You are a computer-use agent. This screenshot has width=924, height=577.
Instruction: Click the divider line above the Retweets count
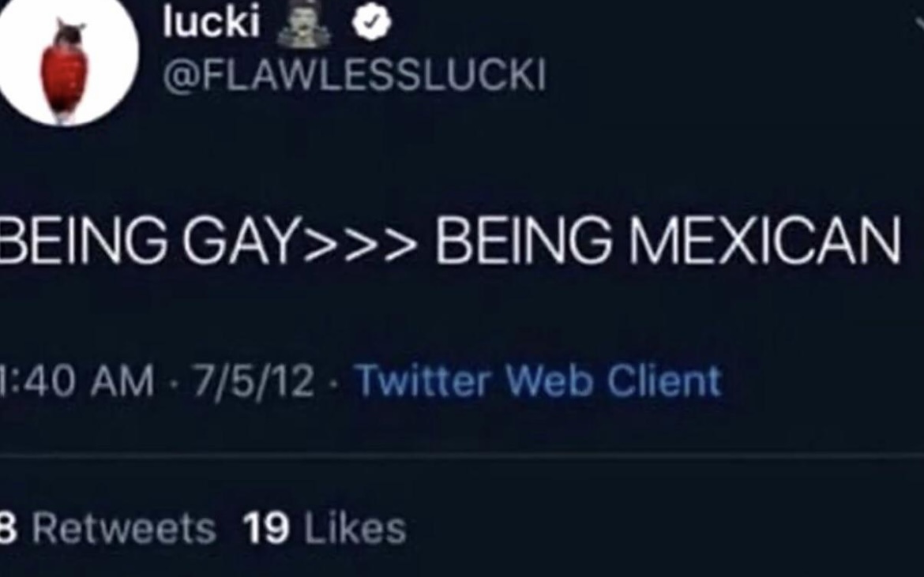462,455
